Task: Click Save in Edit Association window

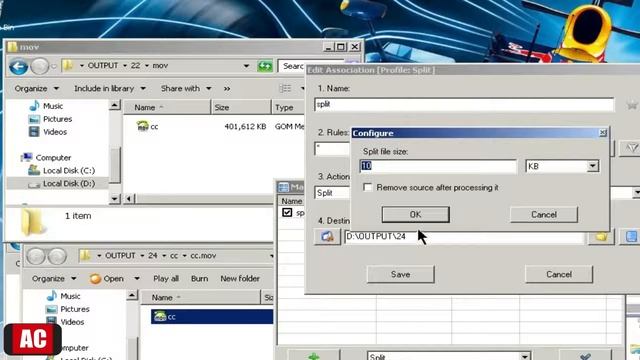Action: 400,274
